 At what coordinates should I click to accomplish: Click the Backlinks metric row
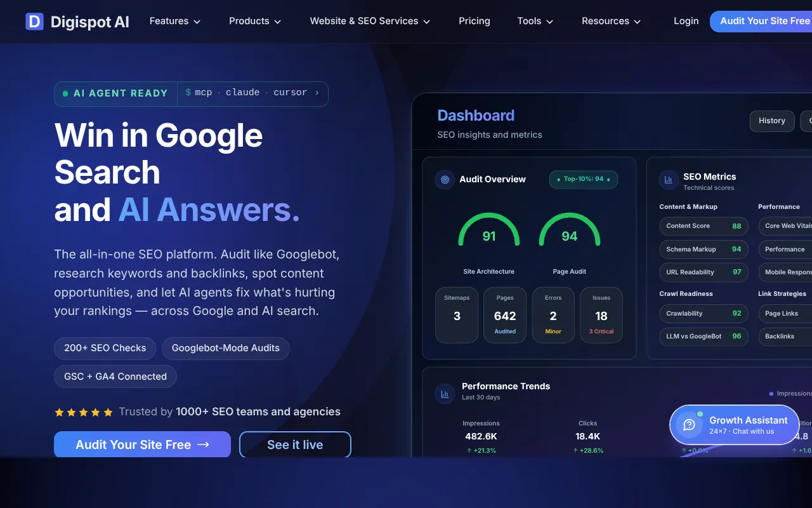point(785,337)
